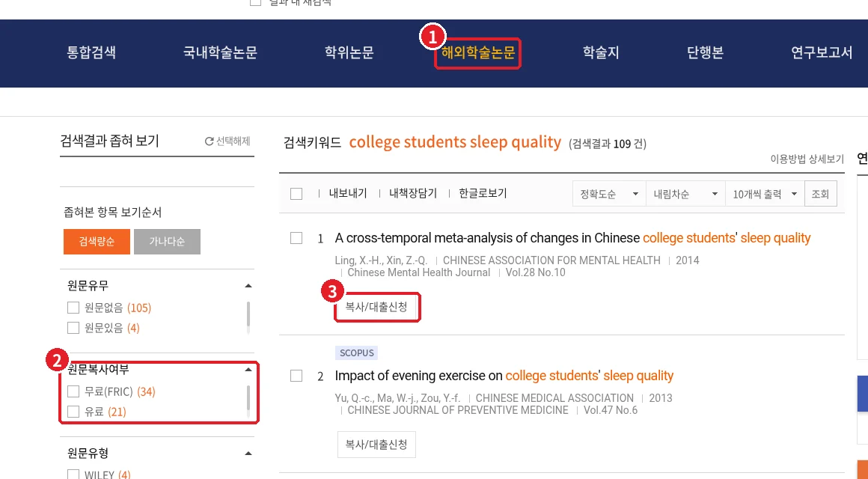Click 복사/대출신청 for evening exercise article
868x479 pixels.
376,445
